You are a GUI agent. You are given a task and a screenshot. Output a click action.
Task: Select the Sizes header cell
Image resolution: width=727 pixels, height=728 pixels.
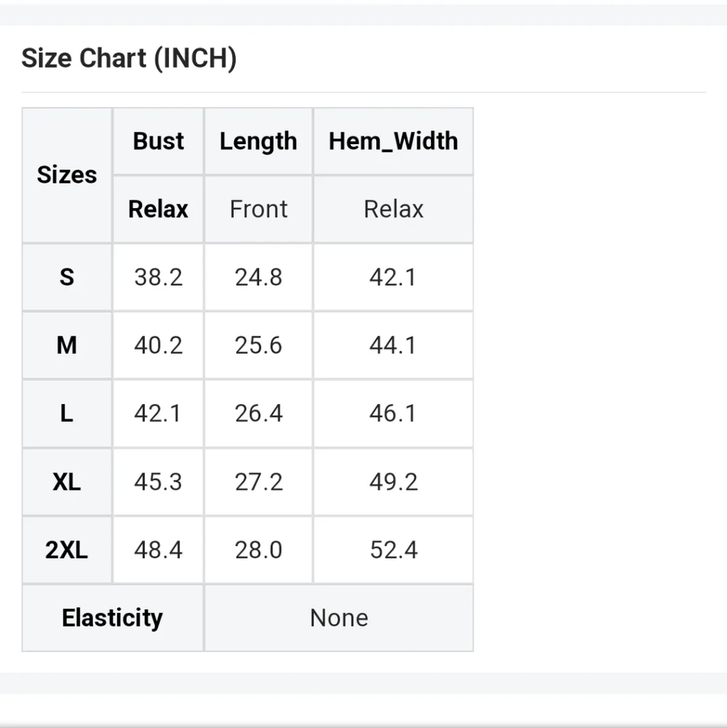(x=67, y=175)
